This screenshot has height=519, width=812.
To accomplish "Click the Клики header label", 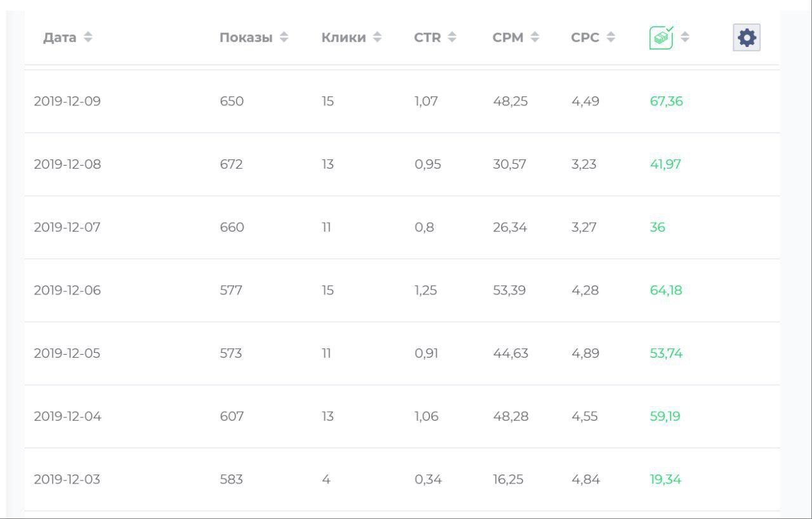I will 343,38.
